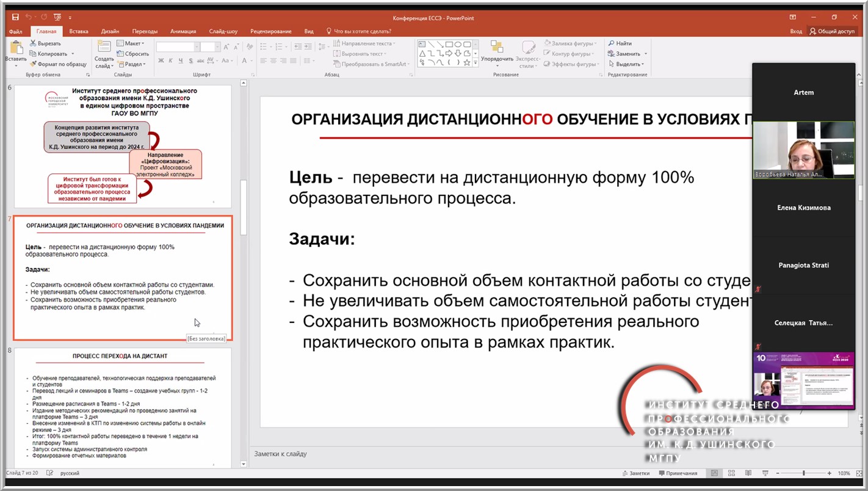Open the Анимация (Animation) ribbon tab
This screenshot has width=868, height=491.
183,31
